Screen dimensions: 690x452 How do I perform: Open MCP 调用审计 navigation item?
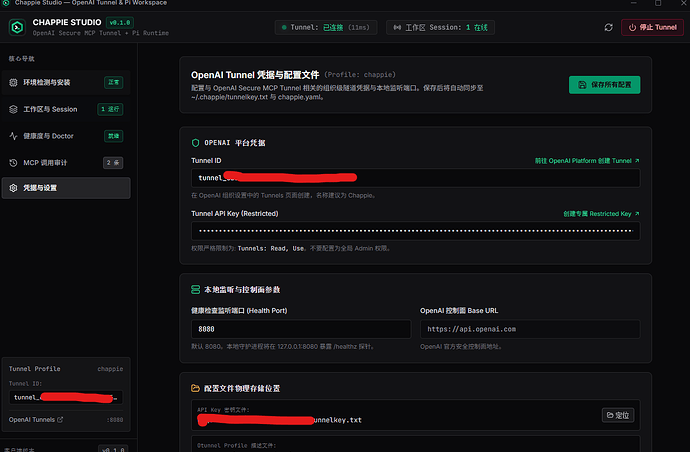pyautogui.click(x=66, y=163)
